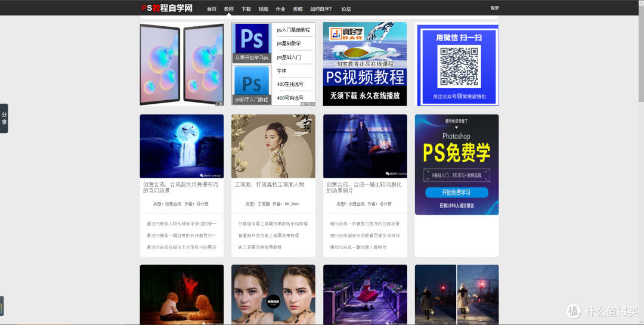Open the 首页 menu item
This screenshot has height=325, width=644.
[x=212, y=9]
